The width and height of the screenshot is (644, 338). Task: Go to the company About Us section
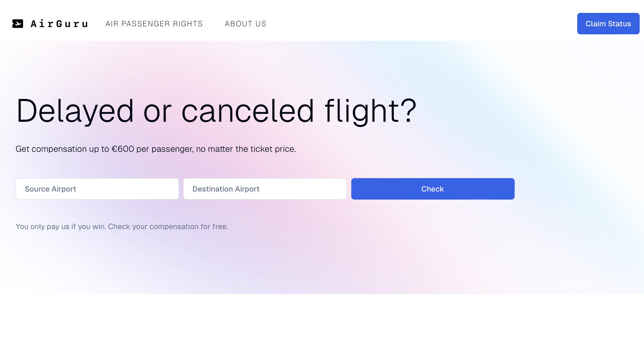tap(246, 24)
